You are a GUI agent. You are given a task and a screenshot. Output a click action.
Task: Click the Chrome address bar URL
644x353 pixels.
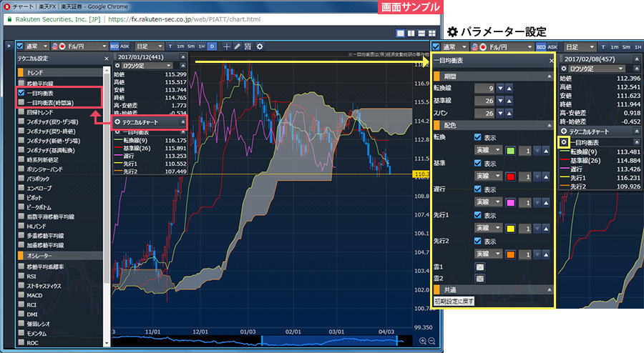pyautogui.click(x=184, y=19)
